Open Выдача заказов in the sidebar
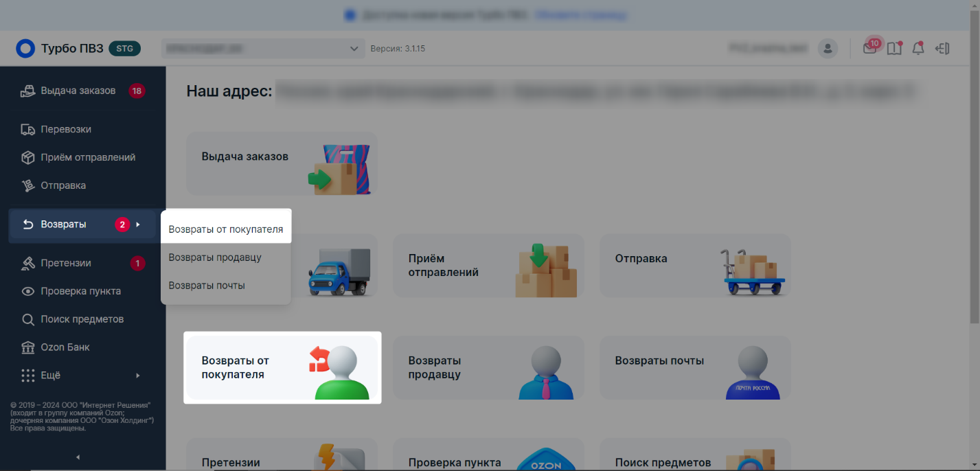Image resolution: width=980 pixels, height=471 pixels. click(82, 91)
